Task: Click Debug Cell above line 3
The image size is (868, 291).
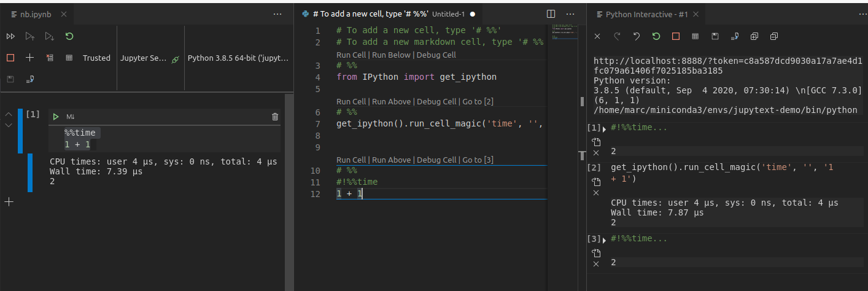Action: (436, 55)
